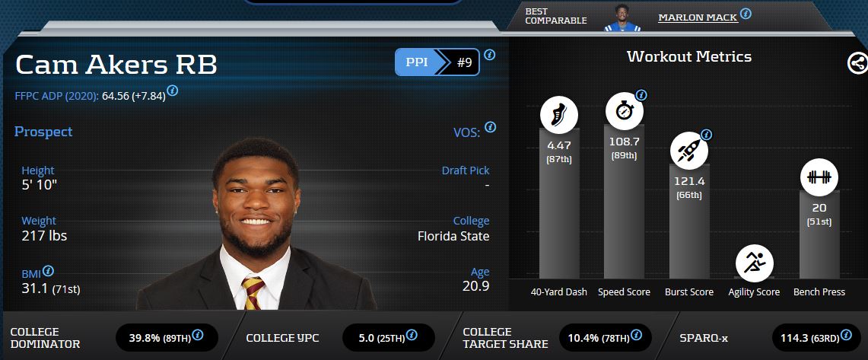Image resolution: width=868 pixels, height=360 pixels.
Task: Click the PPI #9 rank badge
Action: 437,62
